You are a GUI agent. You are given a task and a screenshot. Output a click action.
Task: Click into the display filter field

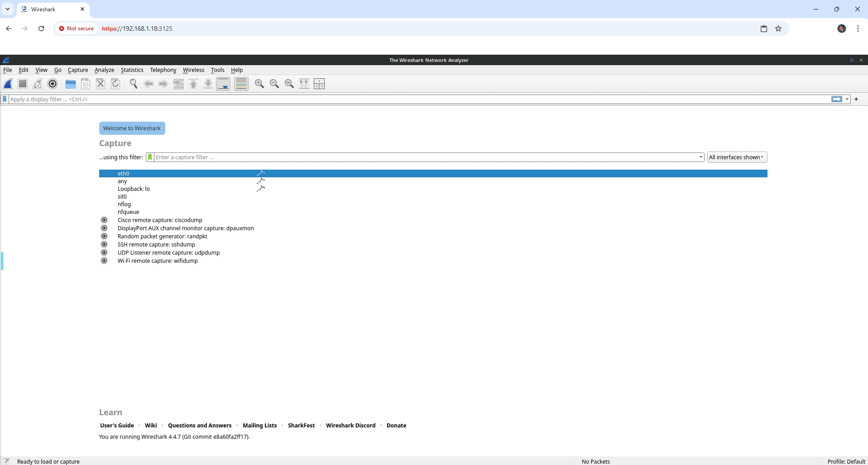419,99
